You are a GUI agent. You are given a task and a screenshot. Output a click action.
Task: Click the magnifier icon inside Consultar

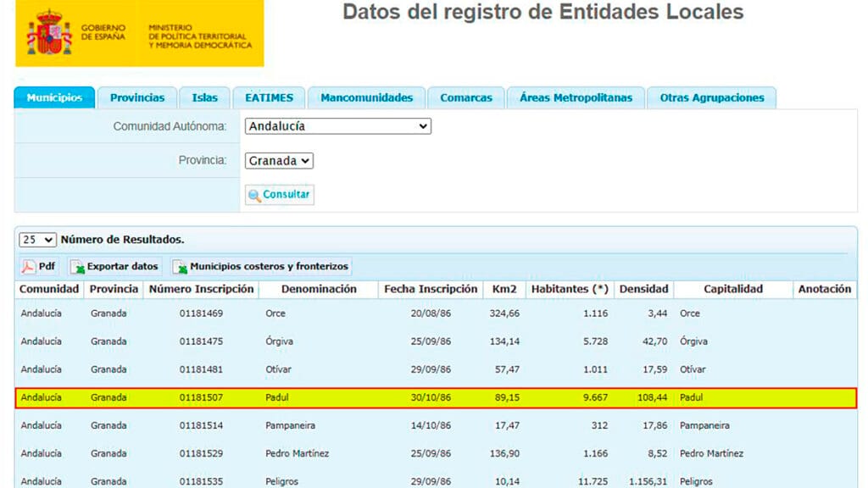pos(256,194)
